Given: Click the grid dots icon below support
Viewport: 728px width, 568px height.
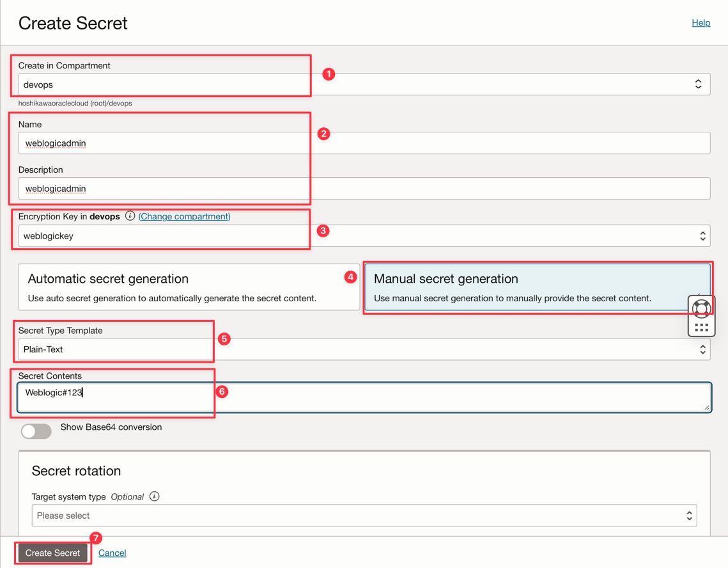Looking at the screenshot, I should point(701,327).
